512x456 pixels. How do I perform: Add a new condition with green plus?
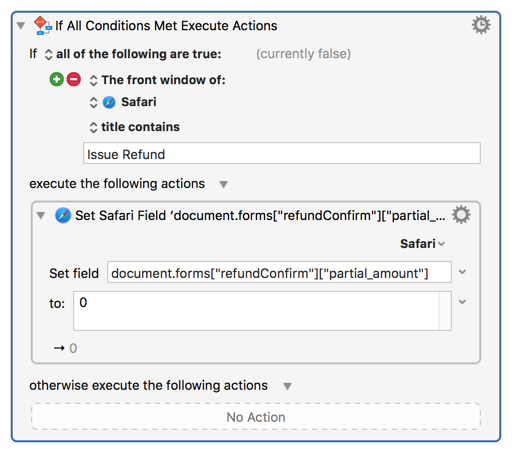(x=57, y=79)
